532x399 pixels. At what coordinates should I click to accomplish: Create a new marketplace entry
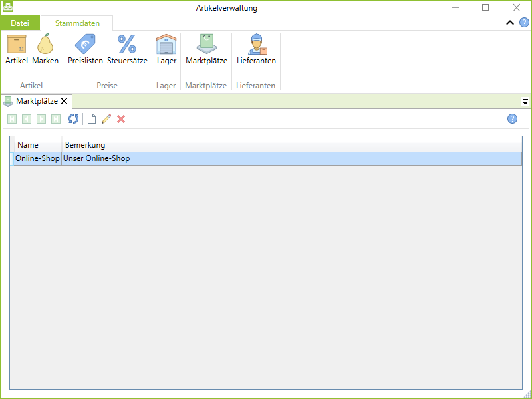[x=92, y=119]
